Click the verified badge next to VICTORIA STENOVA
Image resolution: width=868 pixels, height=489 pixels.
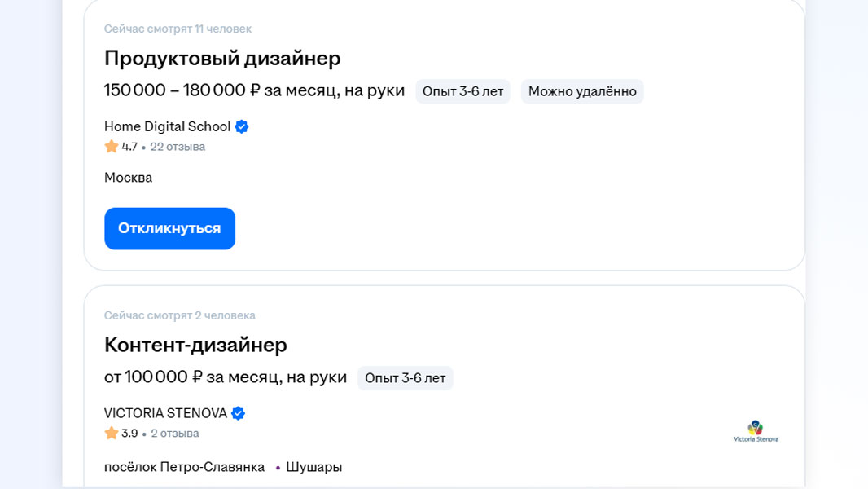click(238, 413)
